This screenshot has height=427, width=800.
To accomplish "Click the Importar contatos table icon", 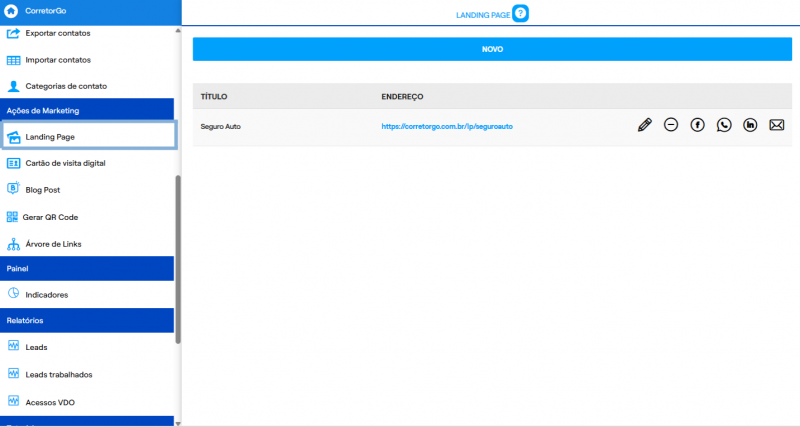I will pos(13,60).
